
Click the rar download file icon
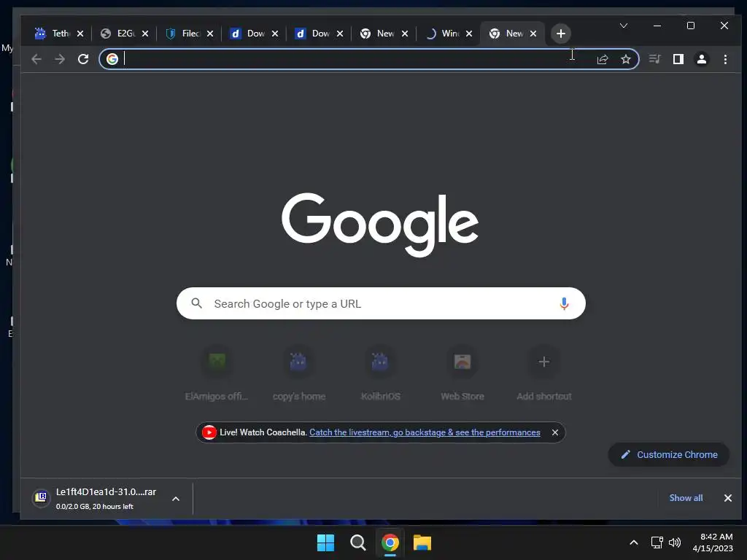click(41, 497)
